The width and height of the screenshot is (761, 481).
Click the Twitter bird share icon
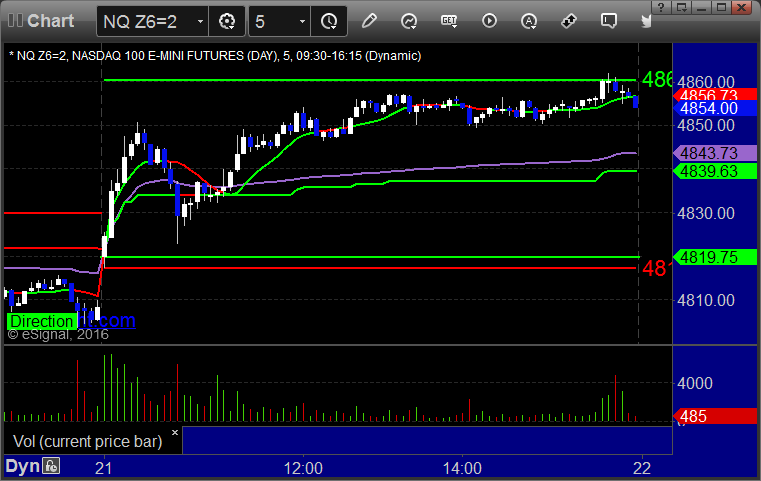pyautogui.click(x=646, y=21)
